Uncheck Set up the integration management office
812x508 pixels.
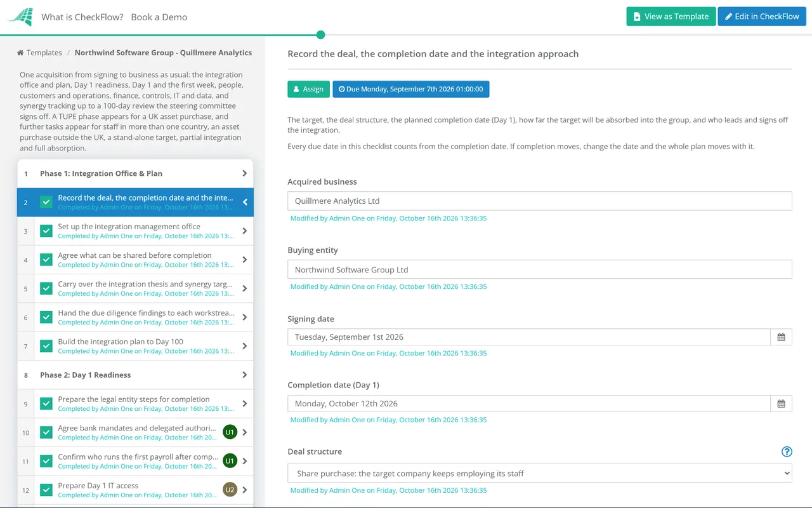(46, 231)
